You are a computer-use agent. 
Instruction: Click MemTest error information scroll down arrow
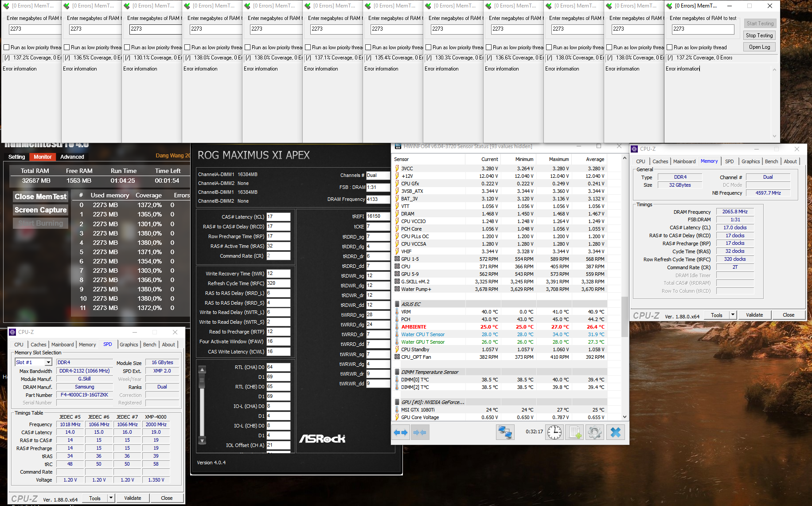(774, 136)
